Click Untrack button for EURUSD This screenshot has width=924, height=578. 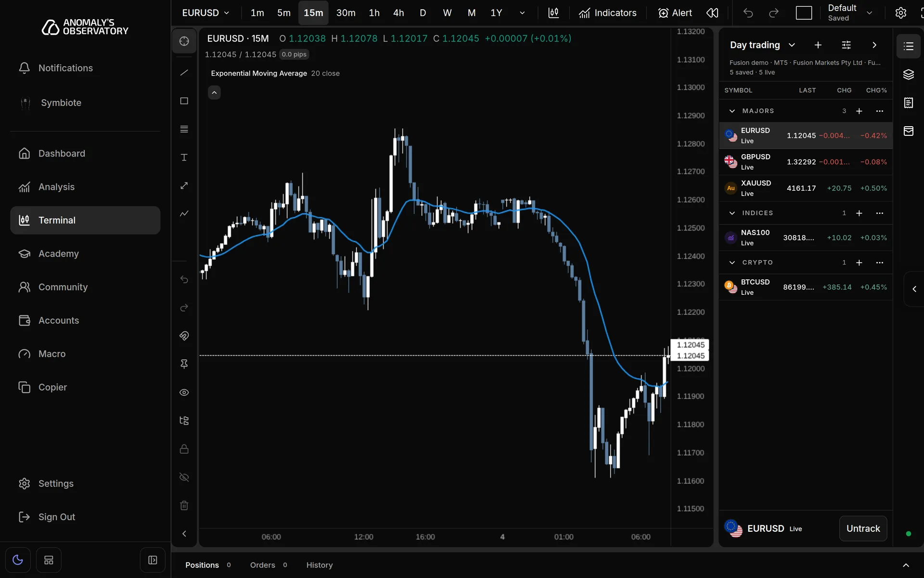point(863,528)
